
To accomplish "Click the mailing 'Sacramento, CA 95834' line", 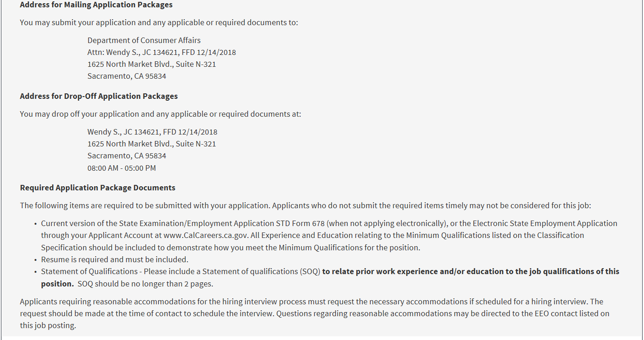I will 127,76.
